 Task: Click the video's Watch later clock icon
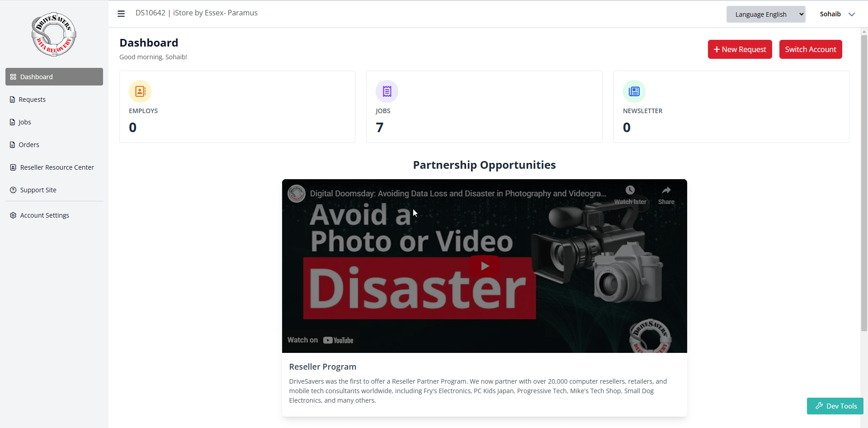(x=630, y=190)
